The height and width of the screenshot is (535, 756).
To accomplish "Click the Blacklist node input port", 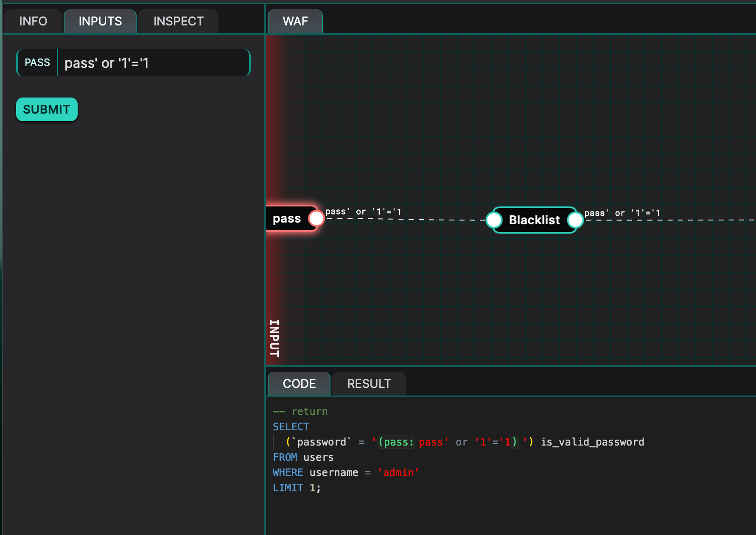I will (494, 220).
